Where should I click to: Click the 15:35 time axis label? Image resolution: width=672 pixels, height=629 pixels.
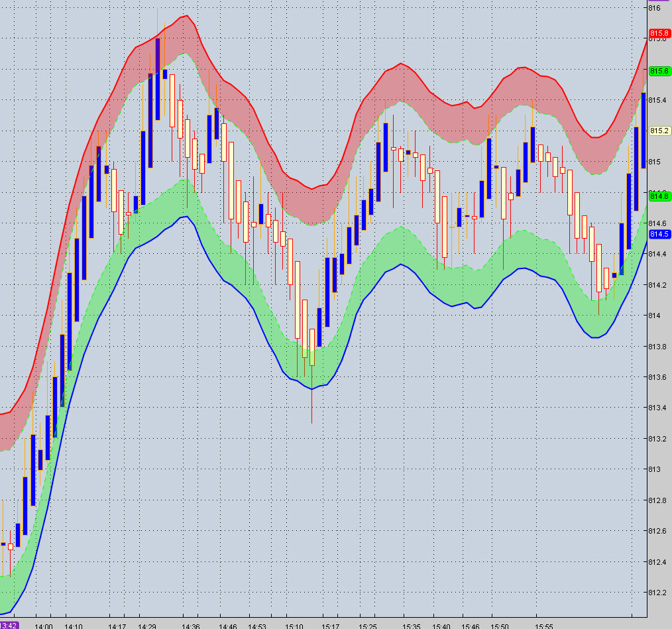[412, 626]
